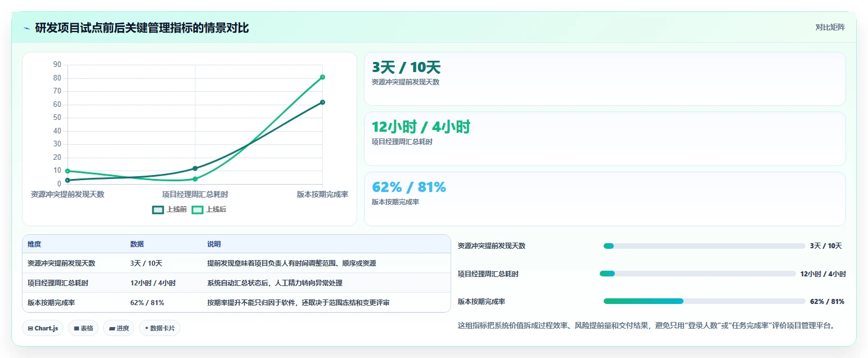
Task: Click chart x-axis label 项目经理周汇总耗时
Action: pyautogui.click(x=195, y=194)
